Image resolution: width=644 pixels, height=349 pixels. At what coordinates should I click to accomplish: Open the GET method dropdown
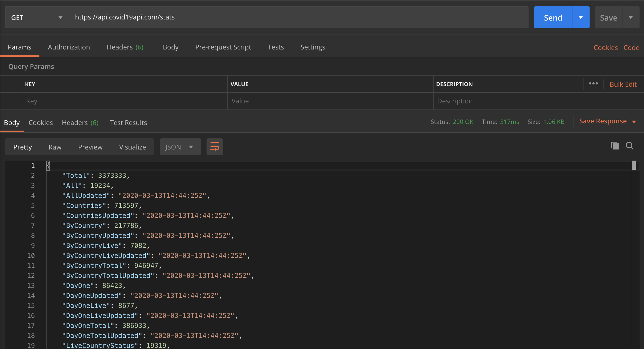pyautogui.click(x=37, y=17)
